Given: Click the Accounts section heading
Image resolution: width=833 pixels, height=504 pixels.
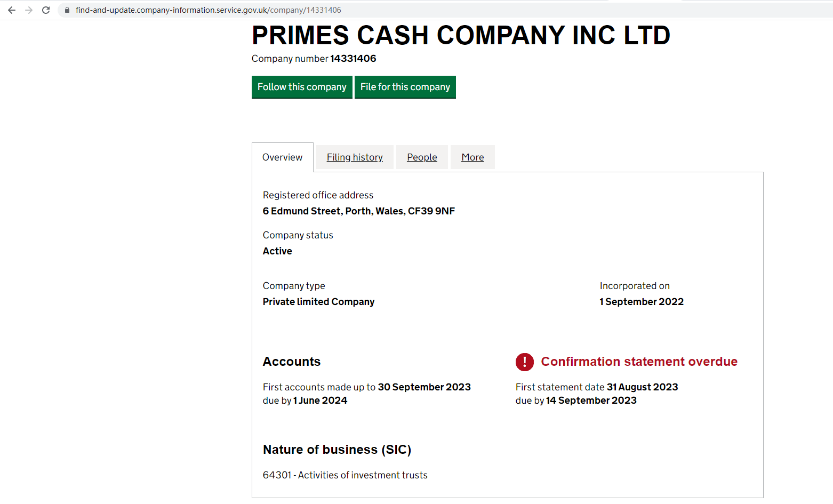Looking at the screenshot, I should 292,362.
